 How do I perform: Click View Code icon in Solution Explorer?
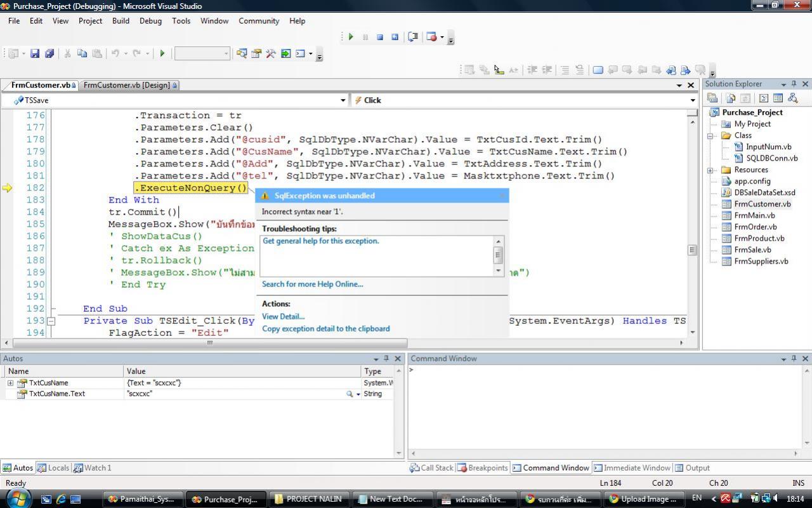pyautogui.click(x=763, y=98)
